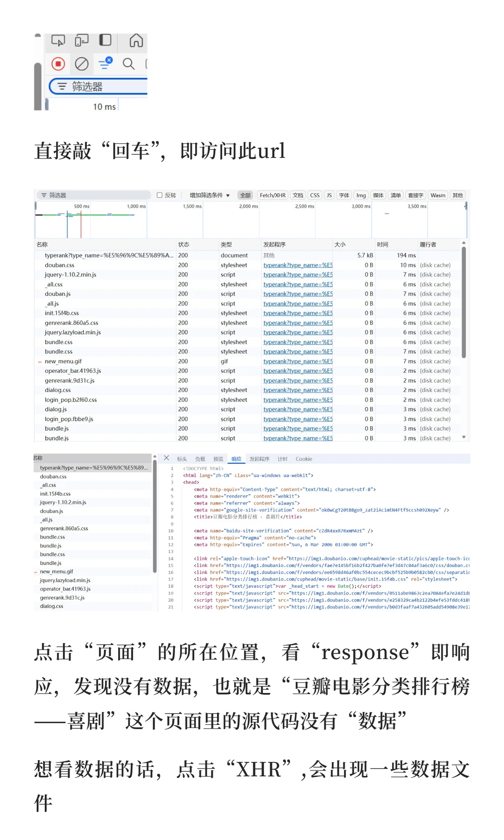Screen dimensions: 504x840
Task: Open initiator link in new_menu.gif row
Action: [298, 361]
